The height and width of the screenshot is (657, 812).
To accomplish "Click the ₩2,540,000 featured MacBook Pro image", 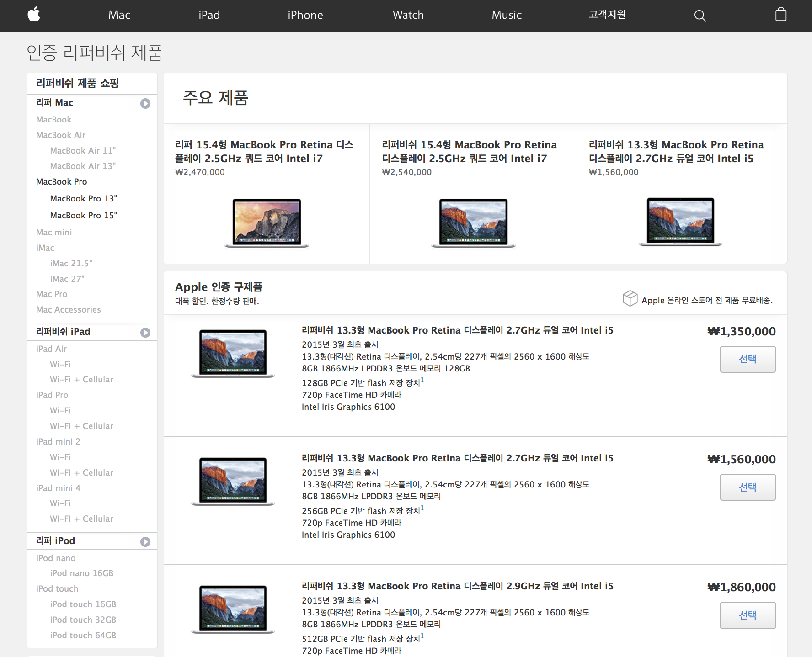I will (x=473, y=223).
